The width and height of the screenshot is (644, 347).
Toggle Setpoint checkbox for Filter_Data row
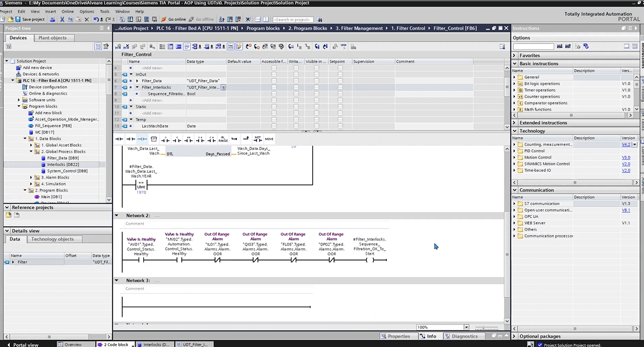340,81
